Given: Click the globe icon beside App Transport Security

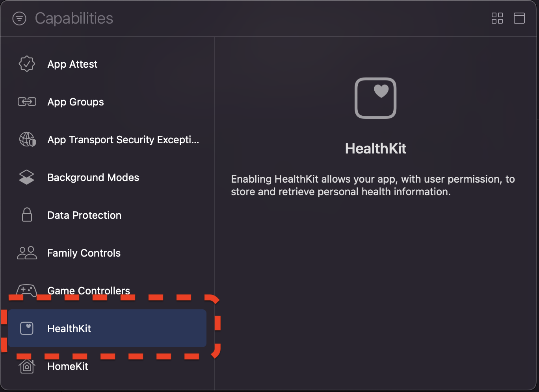Looking at the screenshot, I should 26,139.
